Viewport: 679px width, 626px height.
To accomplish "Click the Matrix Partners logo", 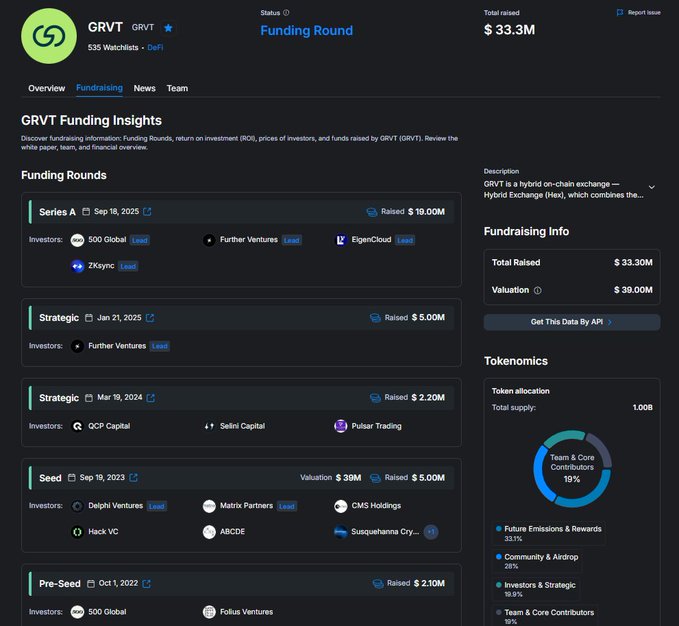I will 209,506.
